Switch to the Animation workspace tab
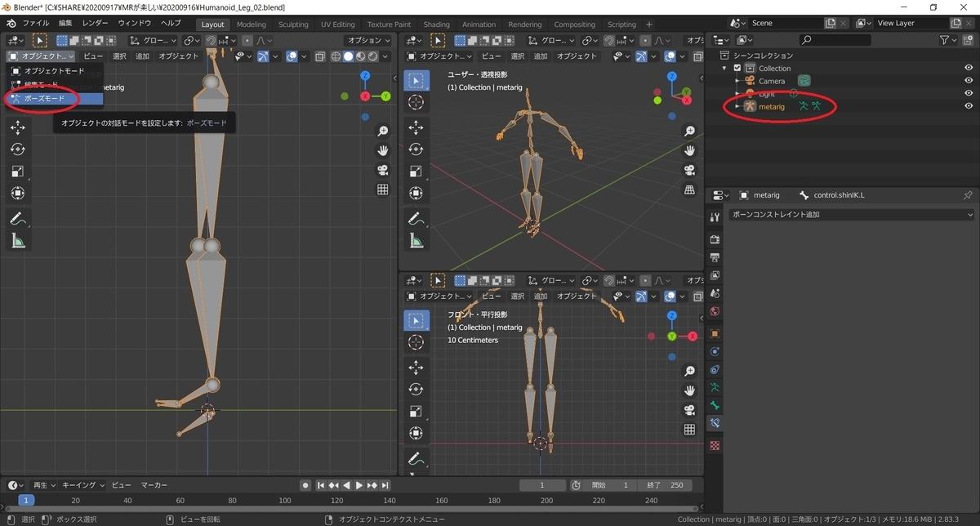This screenshot has height=526, width=980. tap(479, 24)
